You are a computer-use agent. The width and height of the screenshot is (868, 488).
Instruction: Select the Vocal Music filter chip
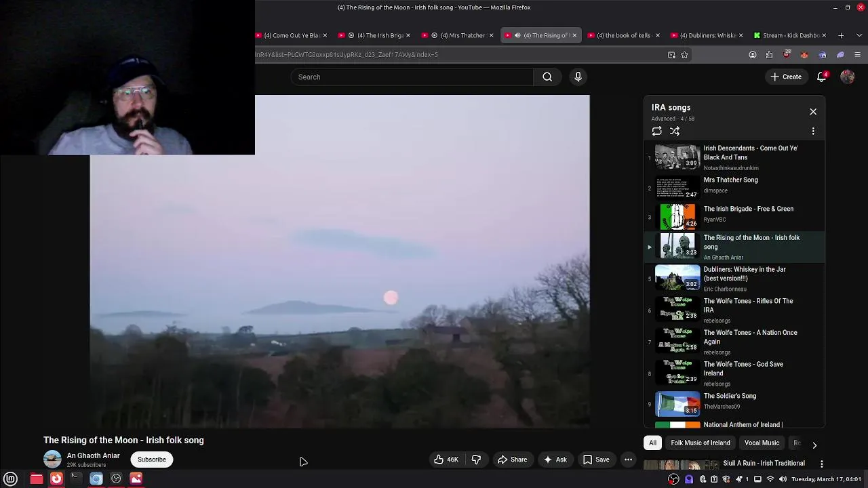click(x=762, y=443)
